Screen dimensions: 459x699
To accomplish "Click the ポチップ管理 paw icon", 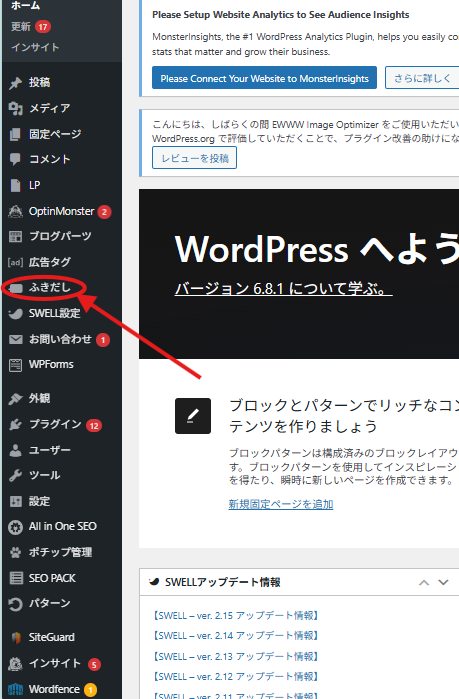I will tap(16, 553).
